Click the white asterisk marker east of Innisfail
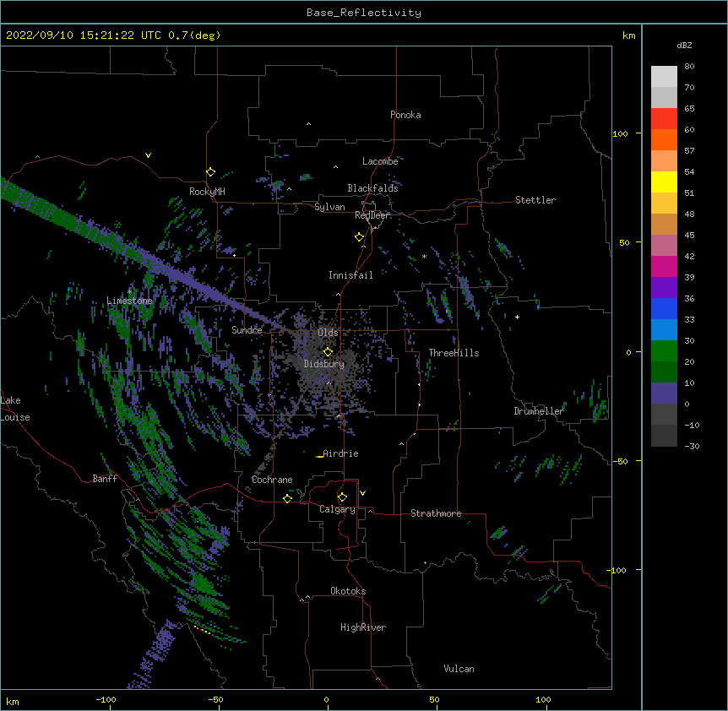 click(x=424, y=256)
